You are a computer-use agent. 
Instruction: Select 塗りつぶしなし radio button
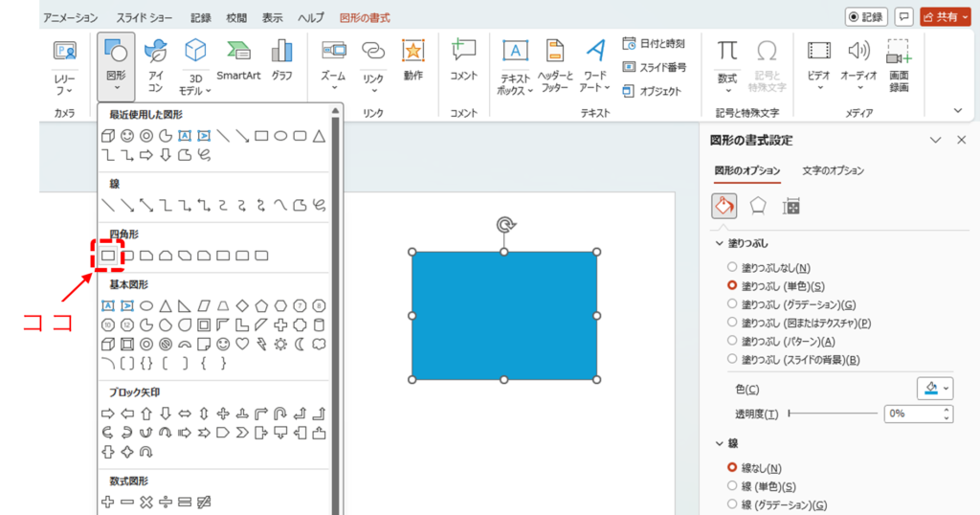(x=732, y=268)
